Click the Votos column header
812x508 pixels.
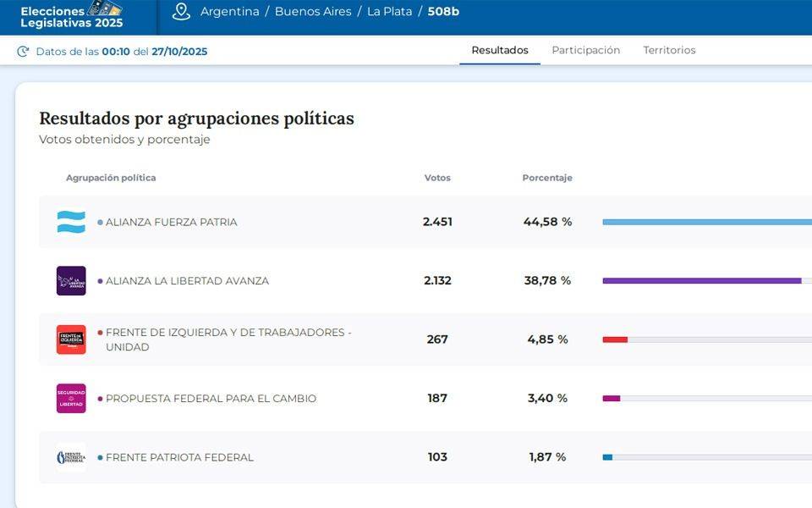[437, 178]
